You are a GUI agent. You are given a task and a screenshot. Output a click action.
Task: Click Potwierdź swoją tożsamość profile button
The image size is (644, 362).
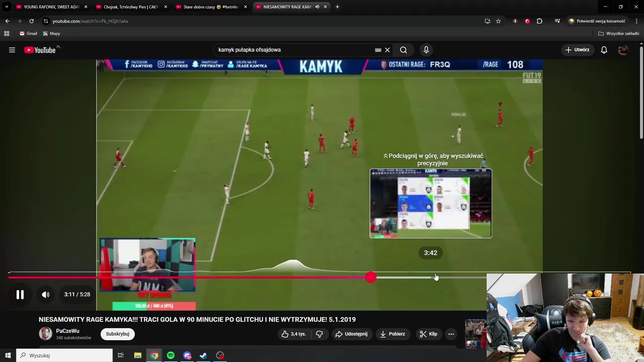(597, 21)
